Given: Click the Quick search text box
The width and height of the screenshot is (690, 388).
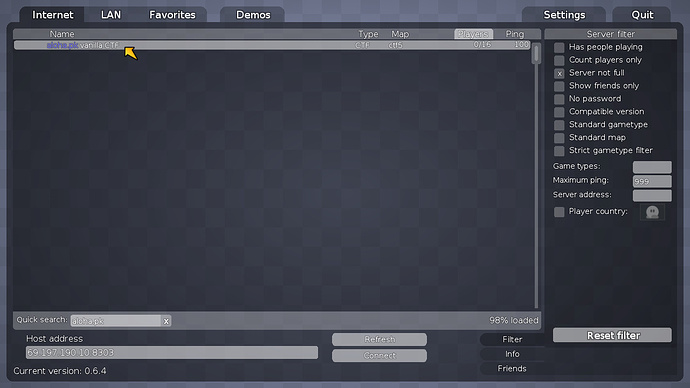Looking at the screenshot, I should pyautogui.click(x=116, y=321).
